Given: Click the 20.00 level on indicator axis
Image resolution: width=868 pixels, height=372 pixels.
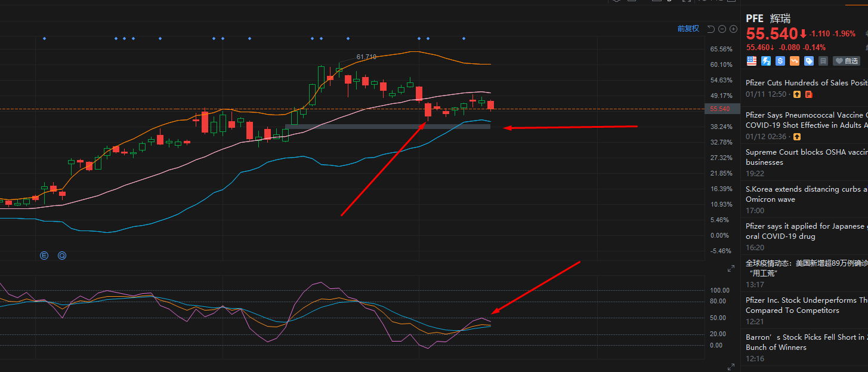Looking at the screenshot, I should coord(718,334).
